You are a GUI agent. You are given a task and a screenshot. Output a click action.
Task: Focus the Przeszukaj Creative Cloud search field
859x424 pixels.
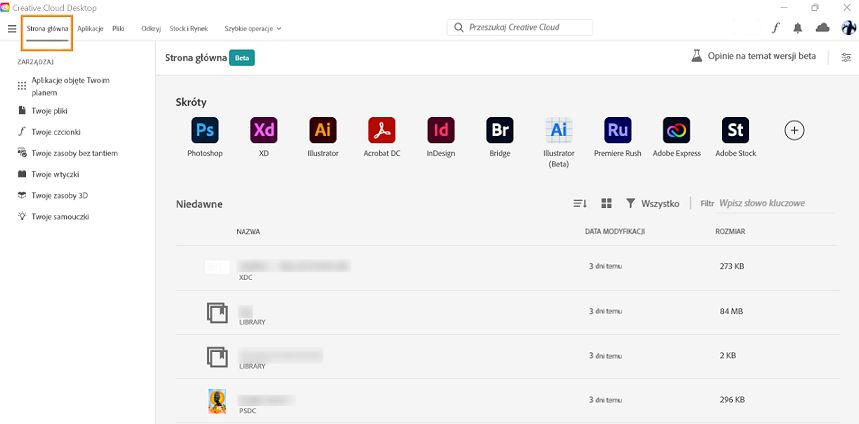point(519,27)
